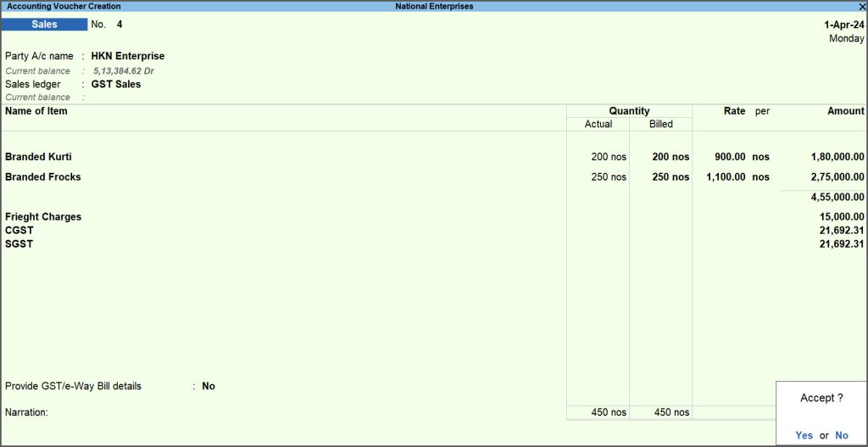868x447 pixels.
Task: Click the CGST amount 21,692.31
Action: point(842,230)
